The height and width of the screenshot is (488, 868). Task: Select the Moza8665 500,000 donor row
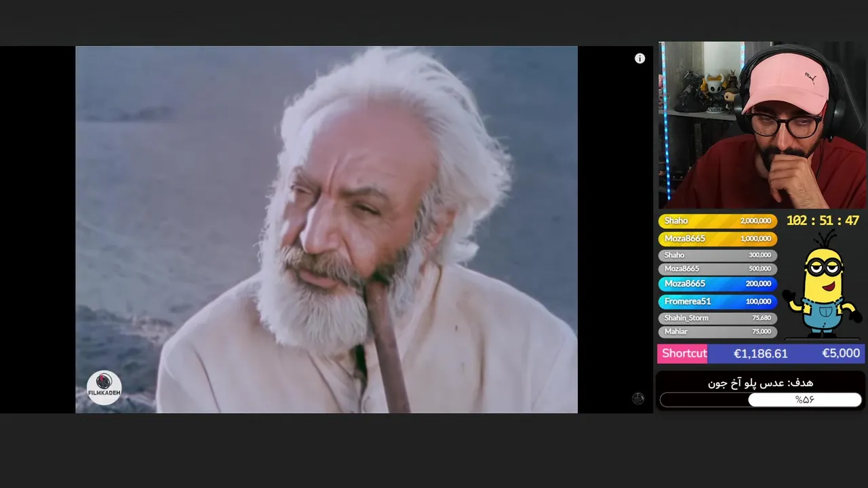click(x=717, y=269)
